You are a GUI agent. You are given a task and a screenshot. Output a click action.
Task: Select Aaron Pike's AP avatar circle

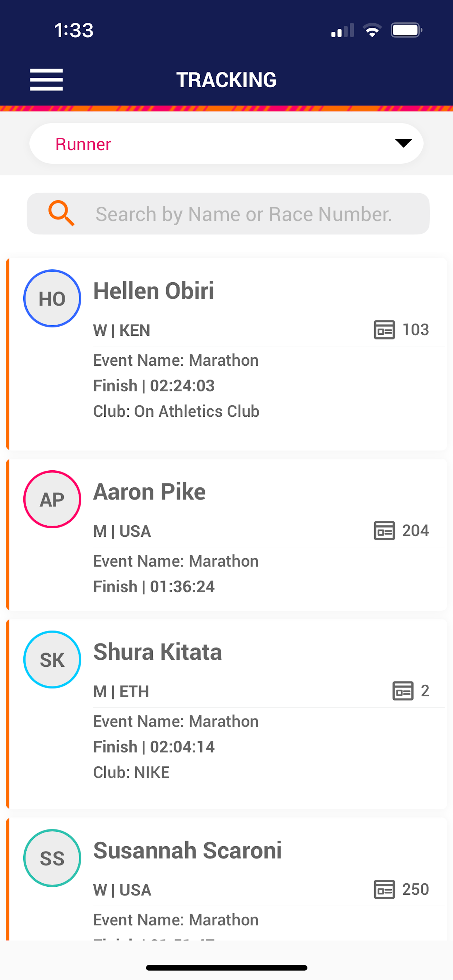52,499
